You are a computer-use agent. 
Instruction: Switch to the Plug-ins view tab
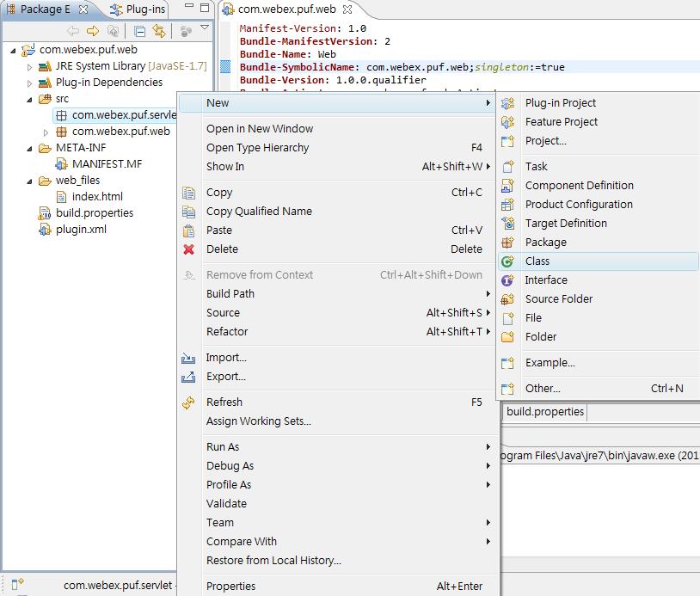coord(138,9)
